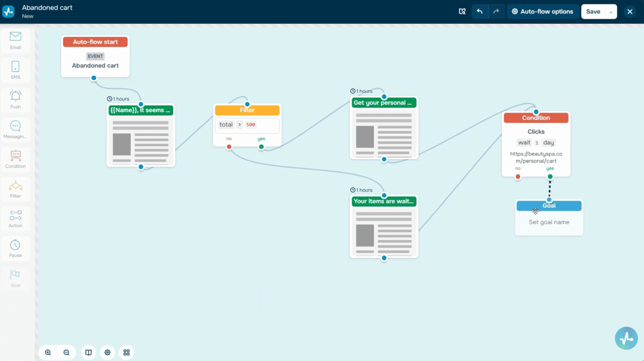The image size is (644, 361).
Task: Click the 'total > 500' filter condition
Action: pos(247,125)
